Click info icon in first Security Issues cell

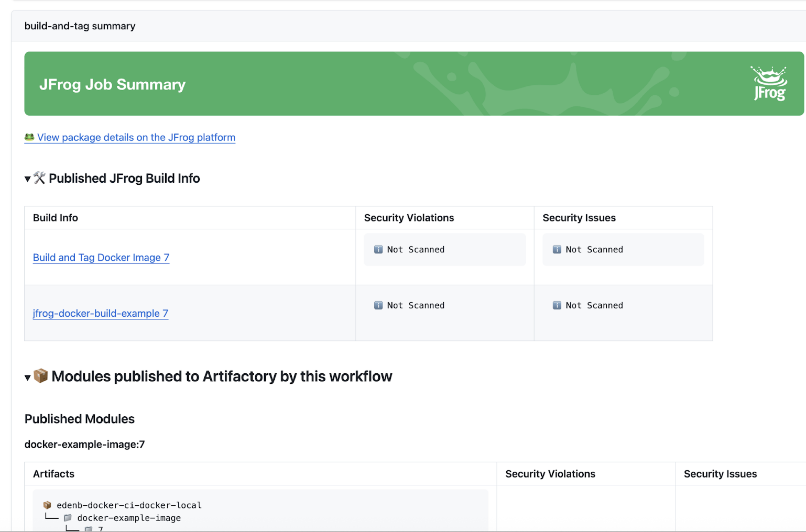point(557,249)
